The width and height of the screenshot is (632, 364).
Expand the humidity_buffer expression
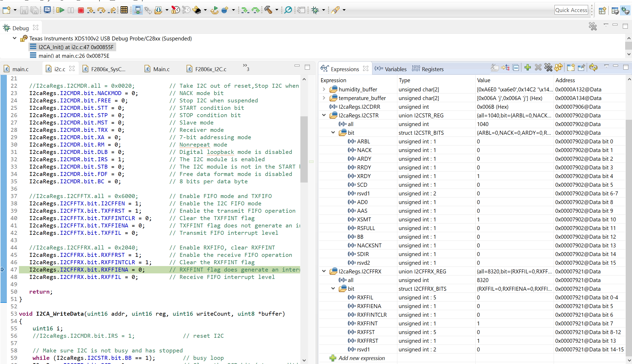[324, 89]
